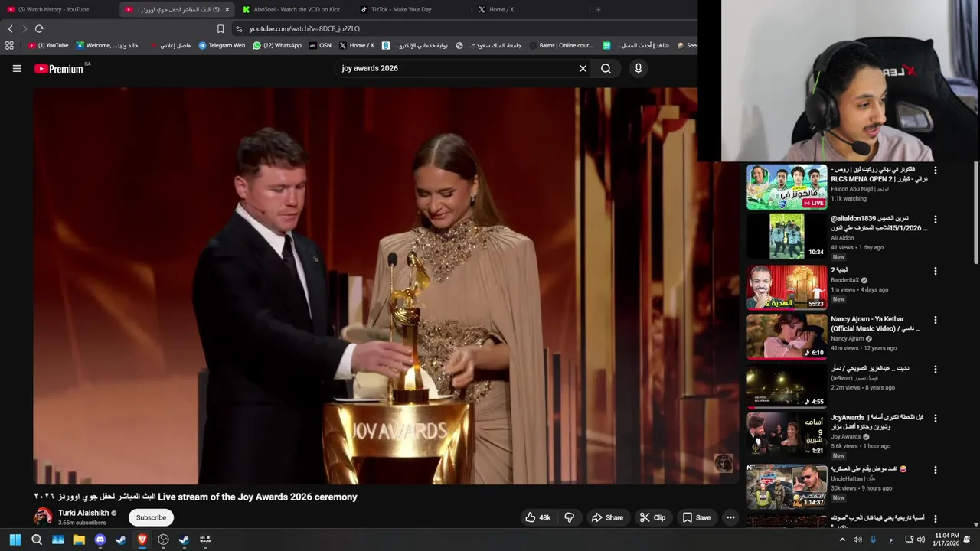Open options menu for Ali Aldon video
The height and width of the screenshot is (551, 980).
935,220
